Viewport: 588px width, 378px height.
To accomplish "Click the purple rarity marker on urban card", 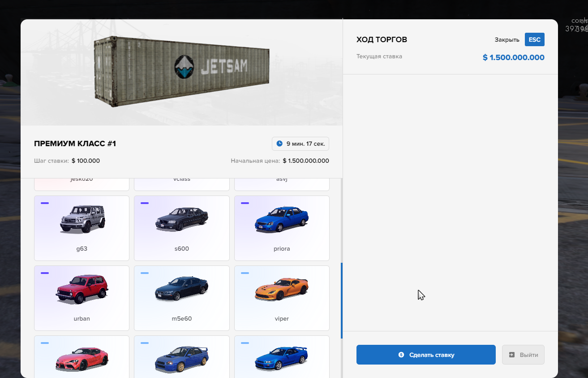I will click(x=45, y=273).
